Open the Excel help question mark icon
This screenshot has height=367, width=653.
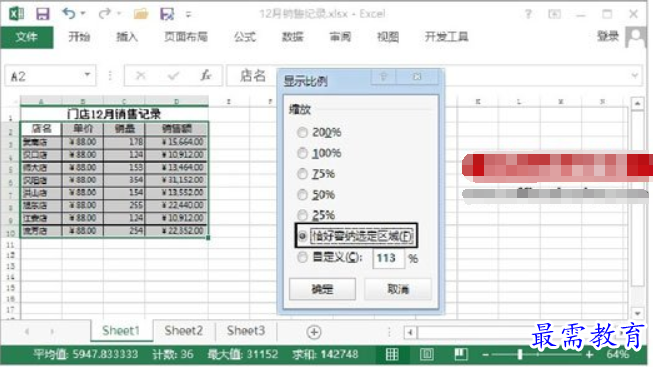point(528,14)
